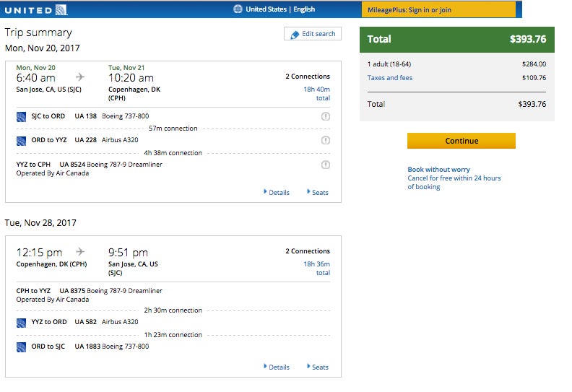Select the UA 138 flight number
This screenshot has width=572, height=392.
pos(85,116)
